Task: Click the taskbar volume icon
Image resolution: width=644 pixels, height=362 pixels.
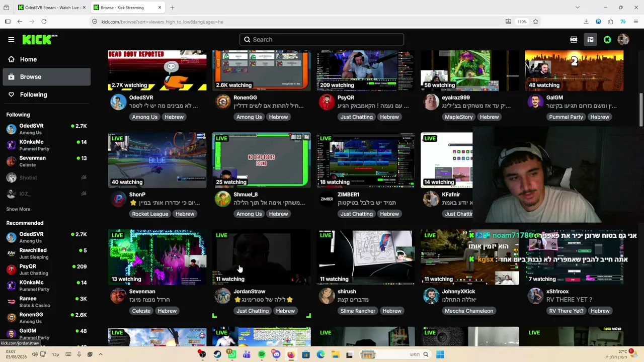Action: pyautogui.click(x=35, y=354)
